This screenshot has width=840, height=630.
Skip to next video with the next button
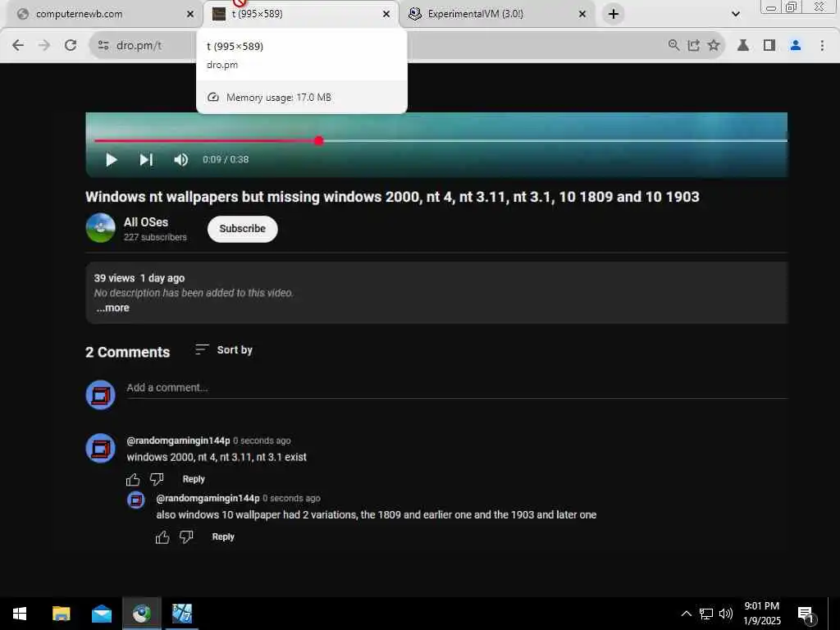(x=146, y=160)
